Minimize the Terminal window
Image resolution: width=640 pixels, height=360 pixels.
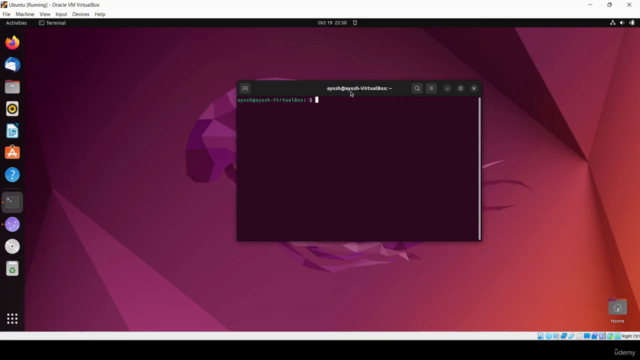[447, 88]
